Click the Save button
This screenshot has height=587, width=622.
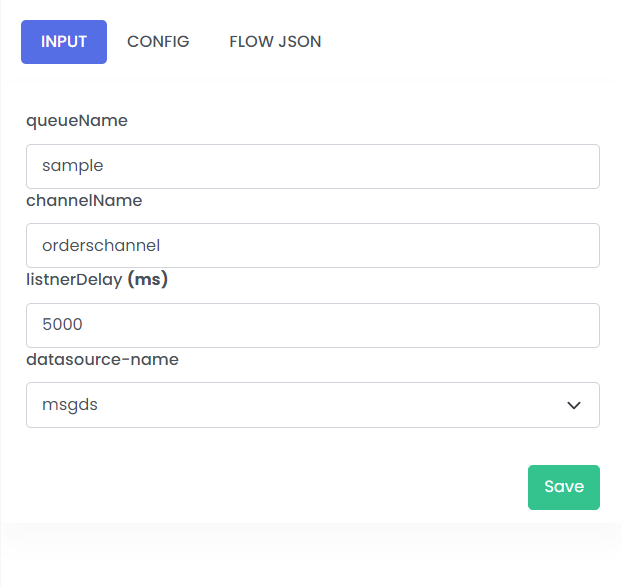coord(564,487)
